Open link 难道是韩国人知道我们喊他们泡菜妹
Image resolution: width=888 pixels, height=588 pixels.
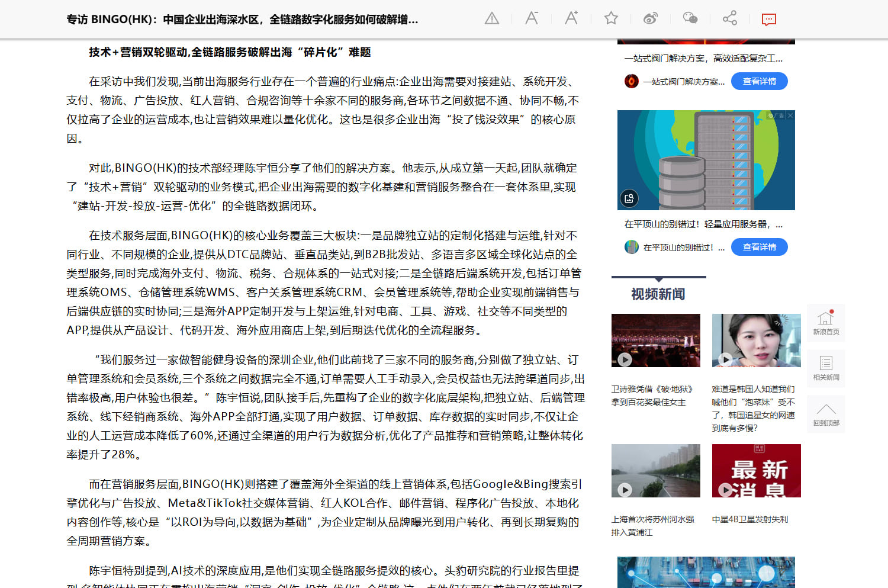click(x=754, y=409)
